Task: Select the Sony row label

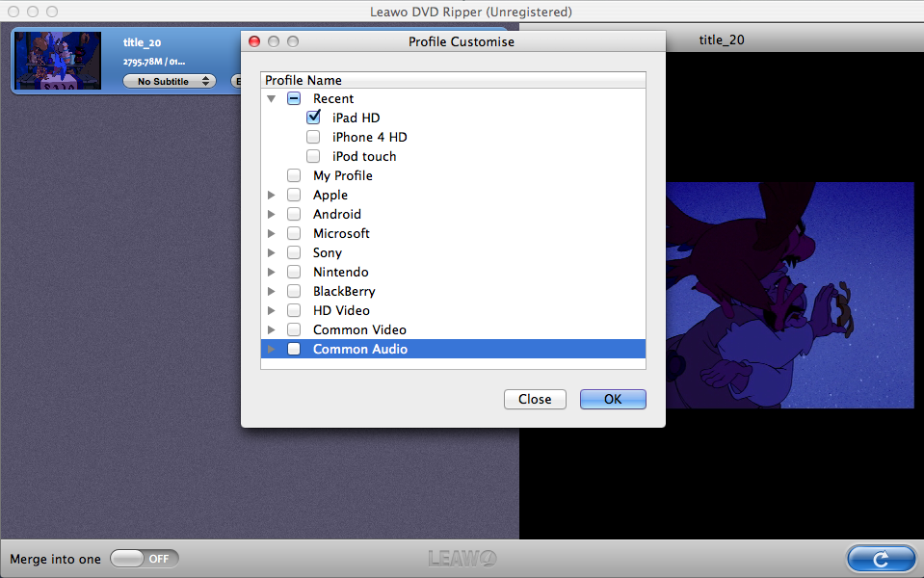Action: click(328, 252)
